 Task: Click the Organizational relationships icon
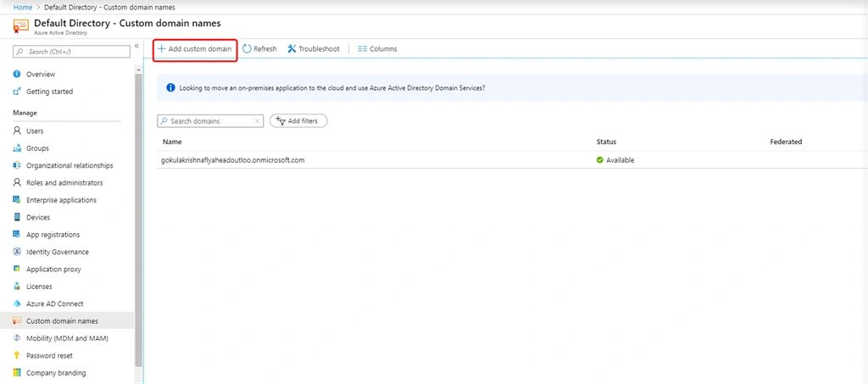click(17, 165)
